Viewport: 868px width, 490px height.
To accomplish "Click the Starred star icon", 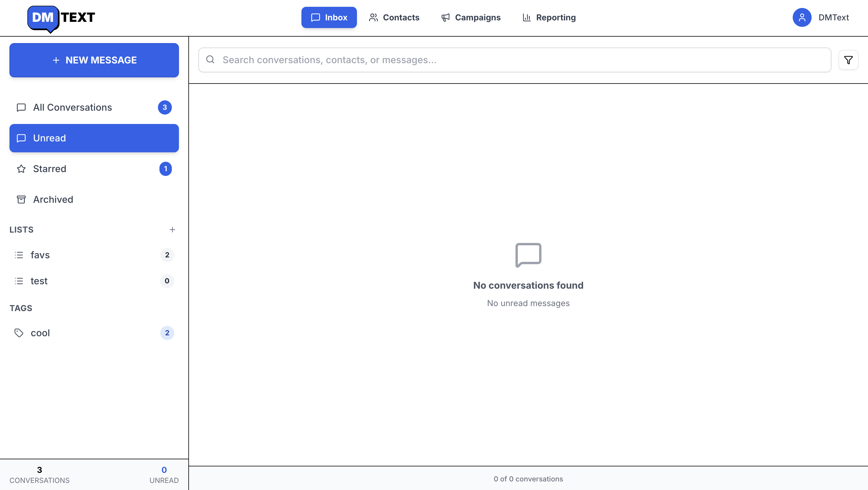I will [x=21, y=169].
